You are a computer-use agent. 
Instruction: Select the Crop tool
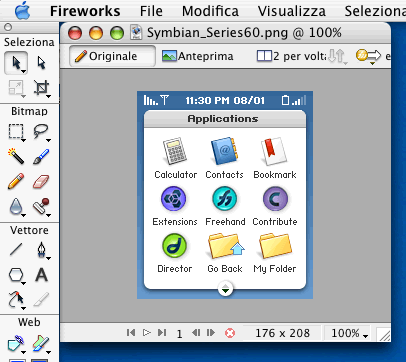pyautogui.click(x=41, y=88)
